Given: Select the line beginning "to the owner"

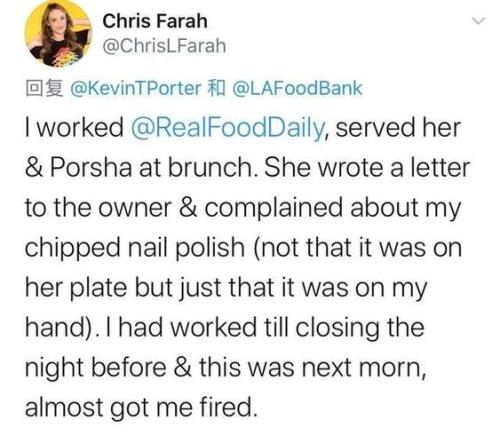Looking at the screenshot, I should [x=243, y=209].
